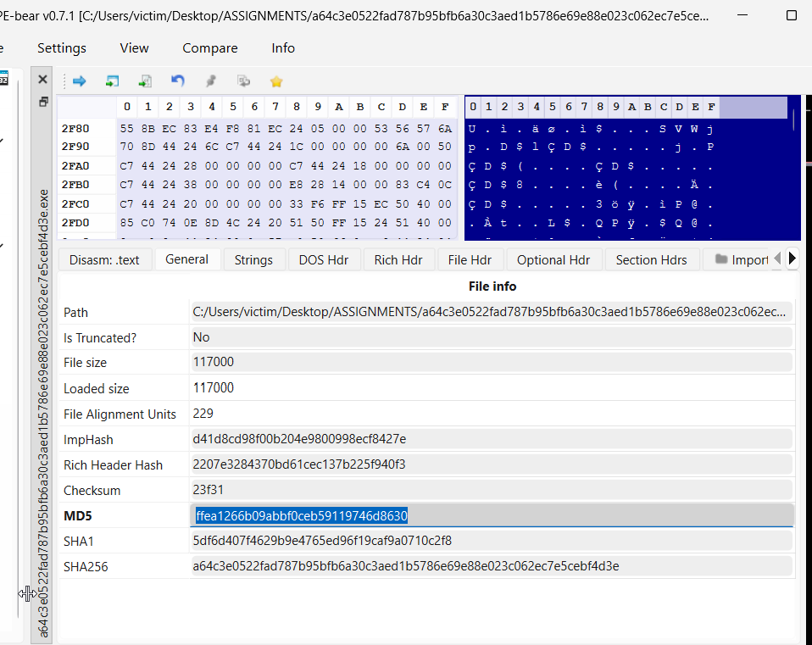Image resolution: width=812 pixels, height=645 pixels.
Task: Click the green-arrow document toolbar icon
Action: tap(145, 81)
